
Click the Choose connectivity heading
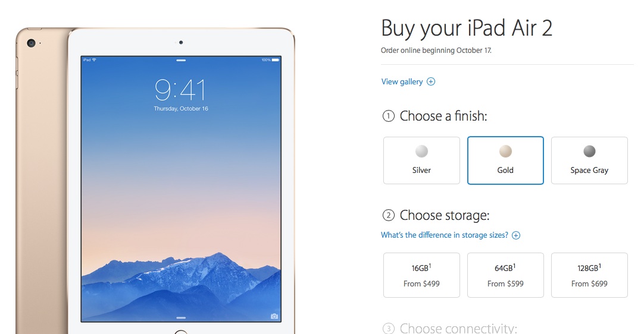tap(458, 328)
